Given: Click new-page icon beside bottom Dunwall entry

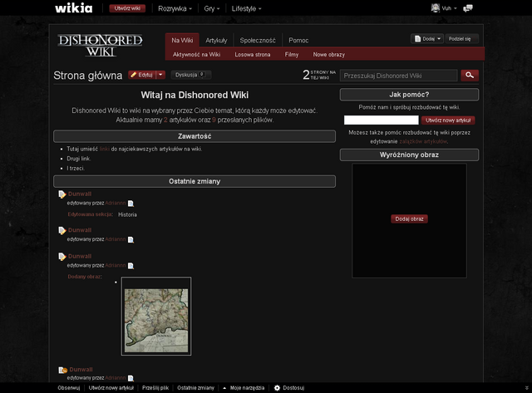Looking at the screenshot, I should (63, 370).
